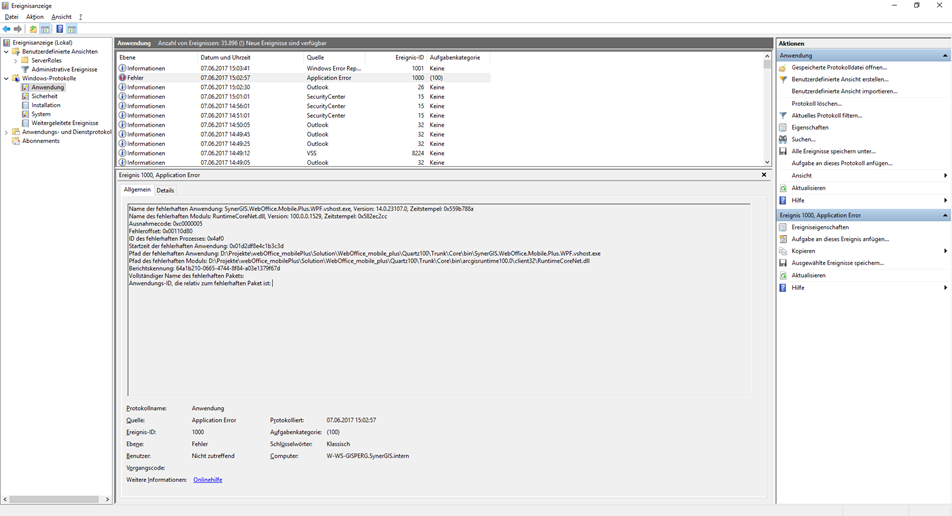This screenshot has height=516, width=952.
Task: Collapse the Windows-Protokolle tree node
Action: (x=7, y=78)
